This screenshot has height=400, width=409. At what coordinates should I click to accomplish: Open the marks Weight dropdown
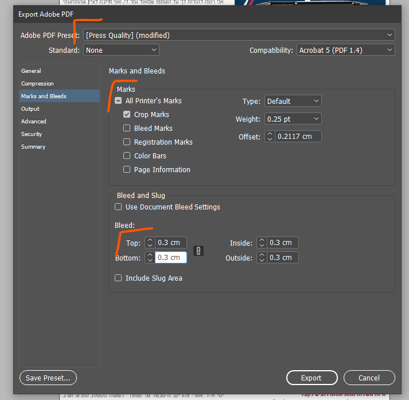tap(293, 119)
